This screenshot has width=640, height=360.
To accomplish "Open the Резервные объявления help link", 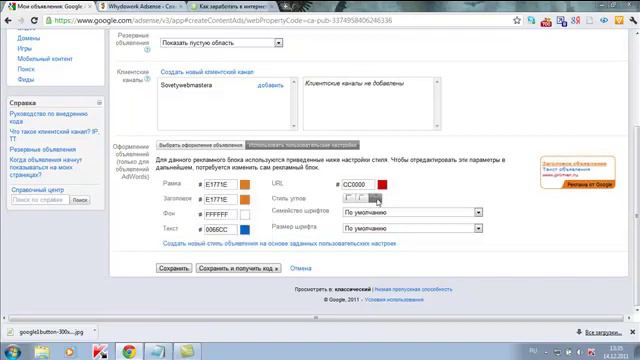I will [x=42, y=149].
